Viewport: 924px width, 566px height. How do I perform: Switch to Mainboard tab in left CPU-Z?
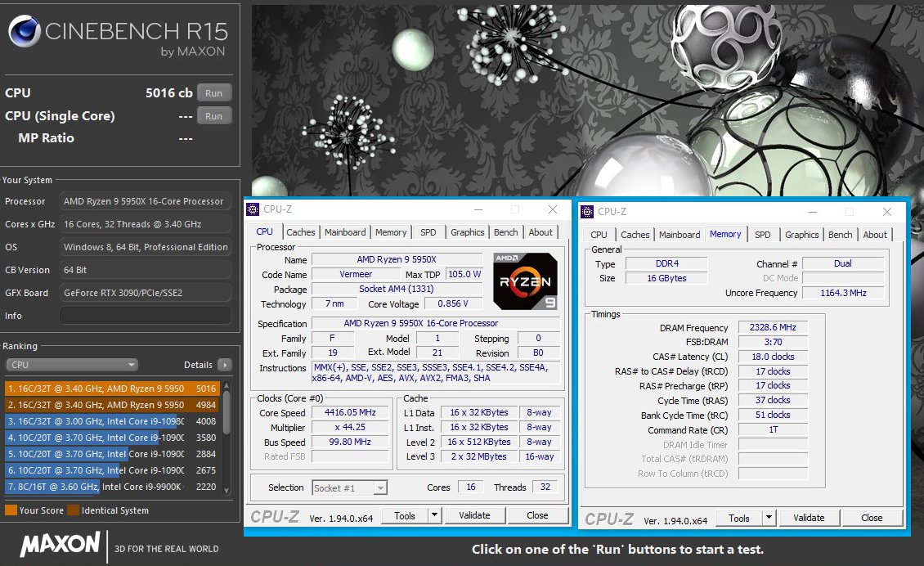click(345, 232)
